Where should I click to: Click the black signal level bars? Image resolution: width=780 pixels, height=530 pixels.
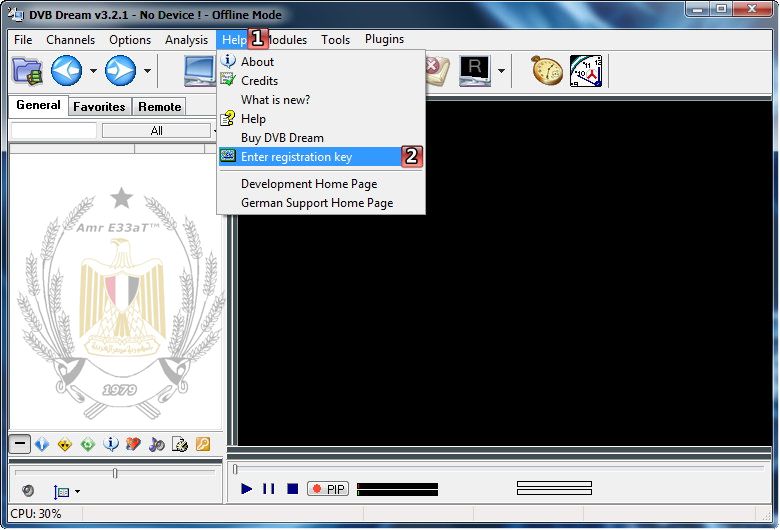click(x=397, y=489)
